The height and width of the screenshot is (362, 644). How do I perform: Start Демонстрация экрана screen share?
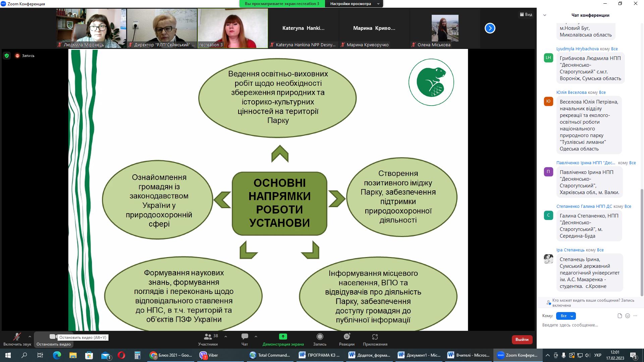(283, 337)
